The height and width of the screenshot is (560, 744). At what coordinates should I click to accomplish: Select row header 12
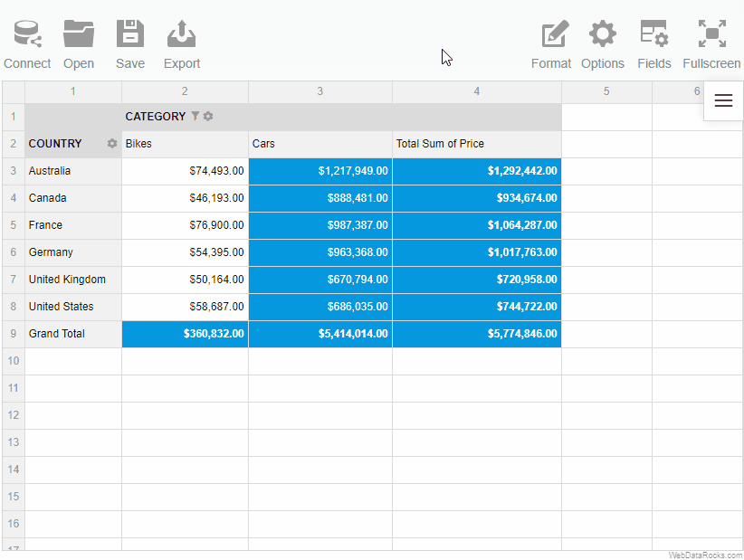14,415
